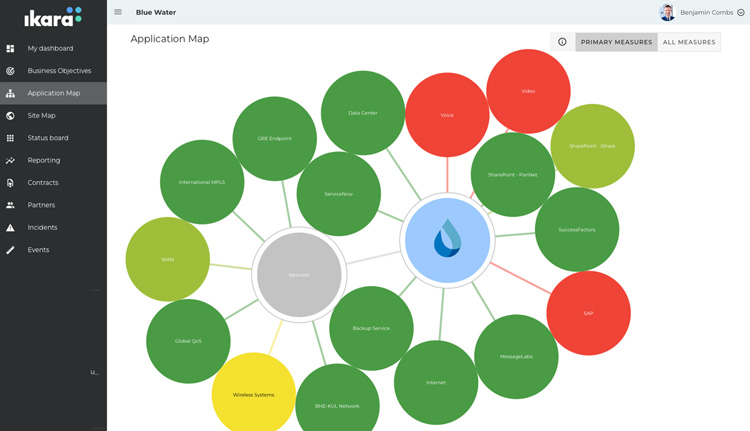Toggle the hamburger menu icon
Screen dimensions: 750x431
tap(118, 12)
